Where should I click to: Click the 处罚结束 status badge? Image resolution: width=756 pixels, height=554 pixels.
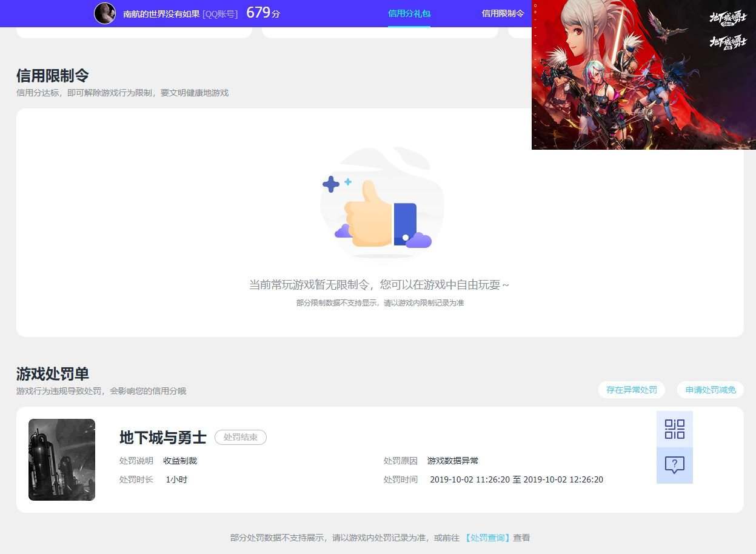tap(241, 437)
